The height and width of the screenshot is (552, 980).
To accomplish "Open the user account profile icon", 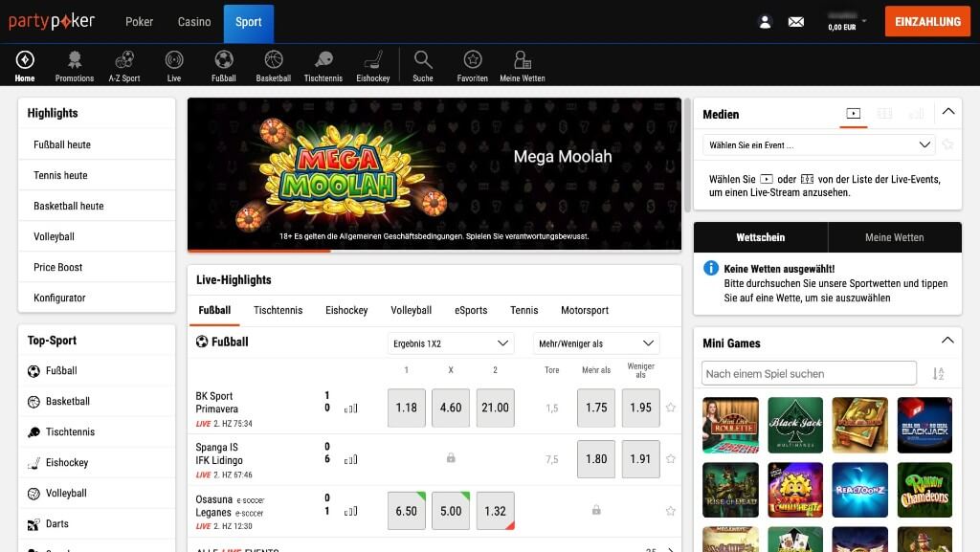I will [x=765, y=22].
